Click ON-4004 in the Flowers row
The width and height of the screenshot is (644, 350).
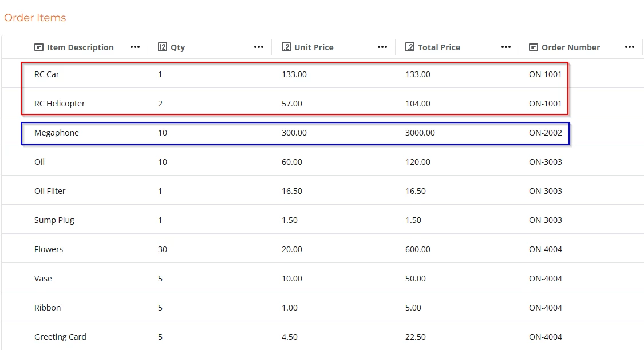[x=546, y=249]
